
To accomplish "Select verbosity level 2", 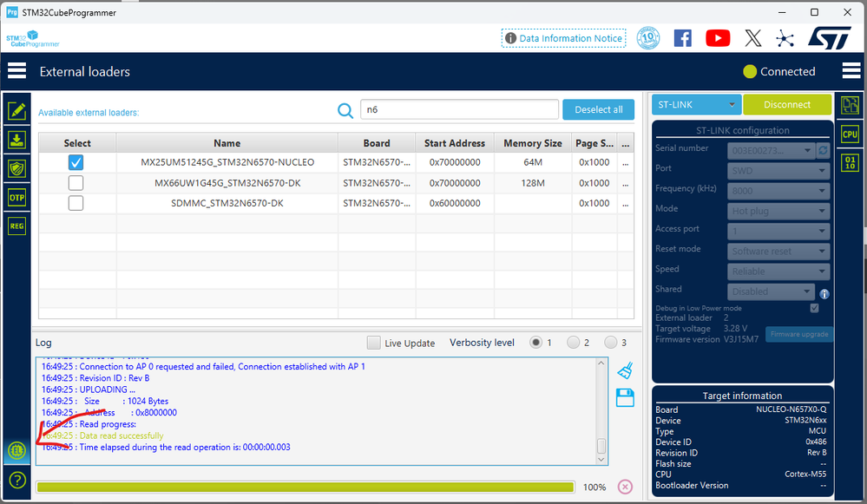I will 574,343.
